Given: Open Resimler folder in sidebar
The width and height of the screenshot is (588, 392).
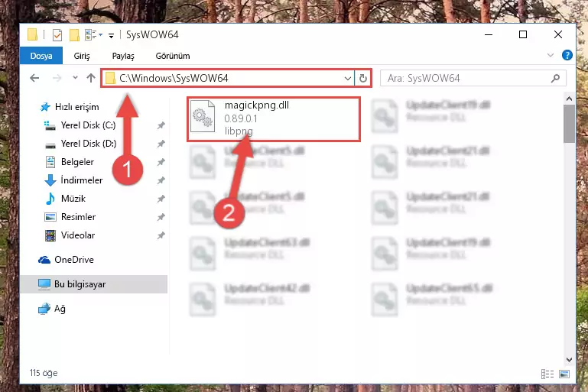Looking at the screenshot, I should pyautogui.click(x=70, y=217).
